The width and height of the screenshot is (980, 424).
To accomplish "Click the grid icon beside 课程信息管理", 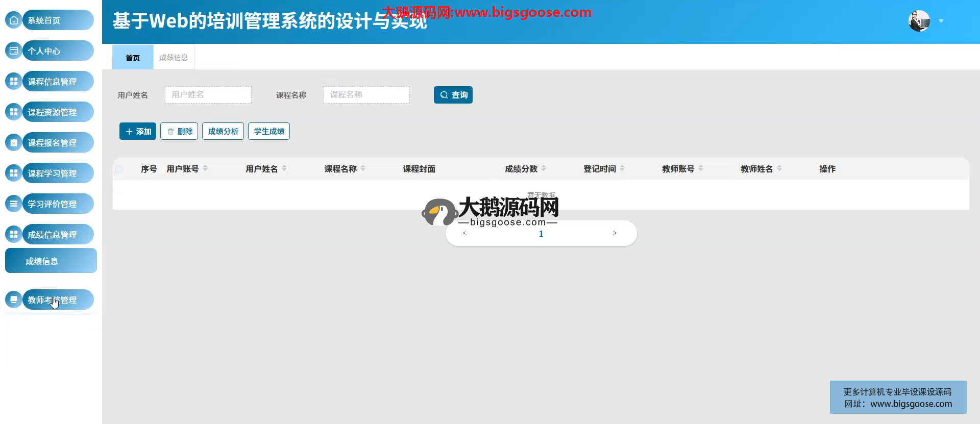I will tap(14, 82).
